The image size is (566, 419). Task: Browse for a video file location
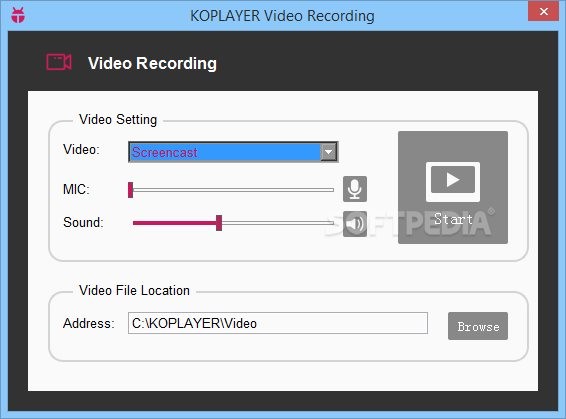coord(478,326)
